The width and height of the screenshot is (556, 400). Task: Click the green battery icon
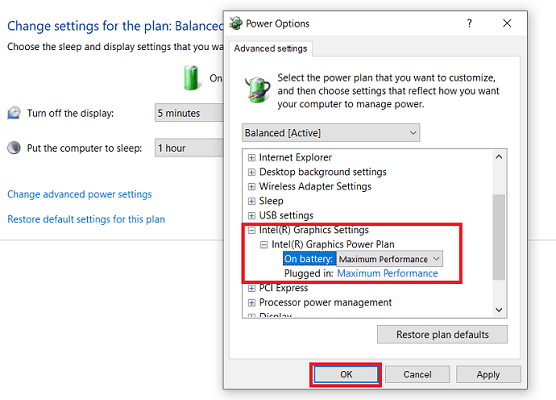coord(191,78)
